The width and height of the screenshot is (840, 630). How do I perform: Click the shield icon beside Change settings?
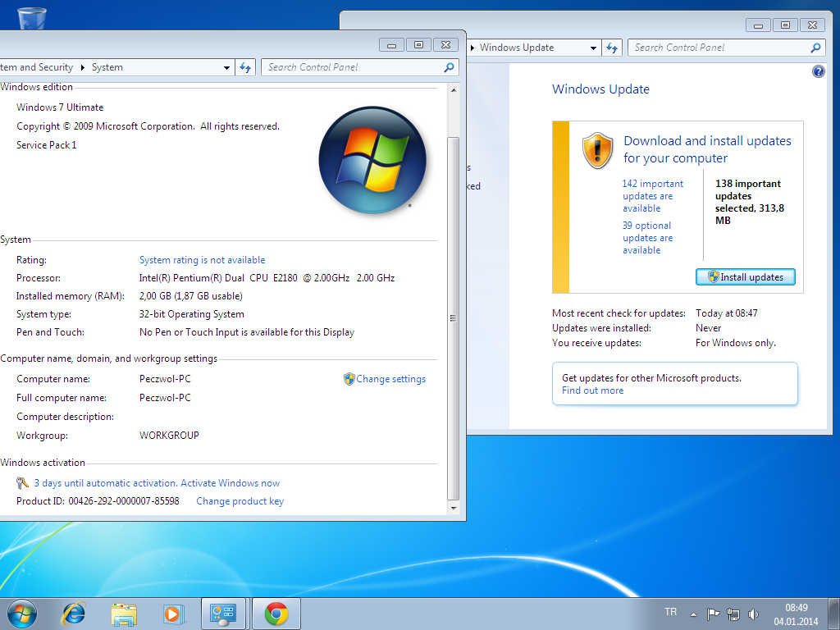(349, 379)
